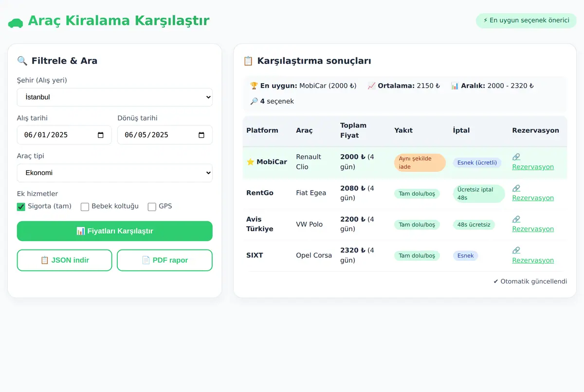Click the link icon in MobiCar row
The image size is (584, 392).
[516, 157]
